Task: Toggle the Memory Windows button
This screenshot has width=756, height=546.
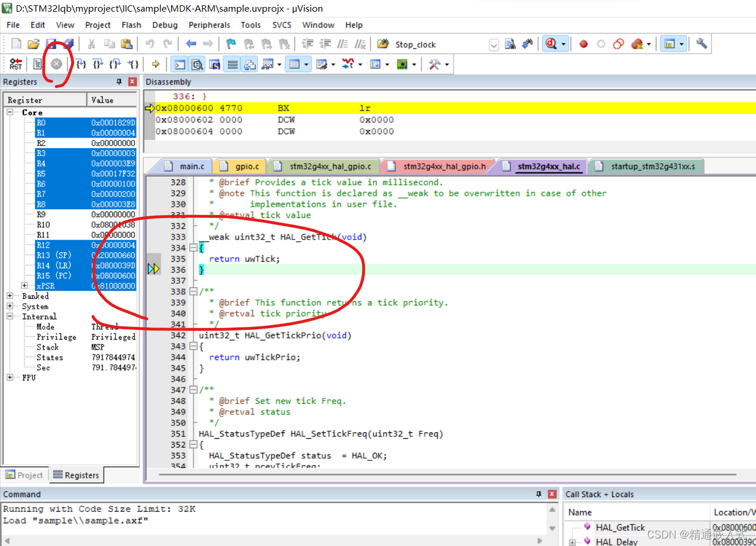Action: pyautogui.click(x=295, y=64)
